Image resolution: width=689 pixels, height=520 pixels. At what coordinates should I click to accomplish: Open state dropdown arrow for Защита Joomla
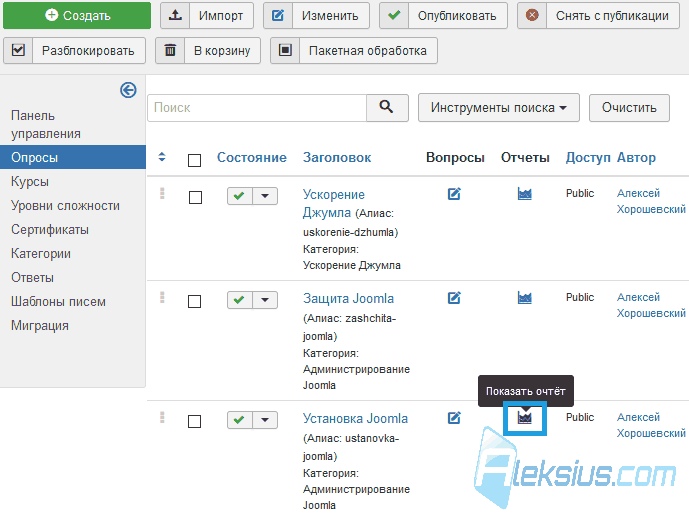pos(265,300)
